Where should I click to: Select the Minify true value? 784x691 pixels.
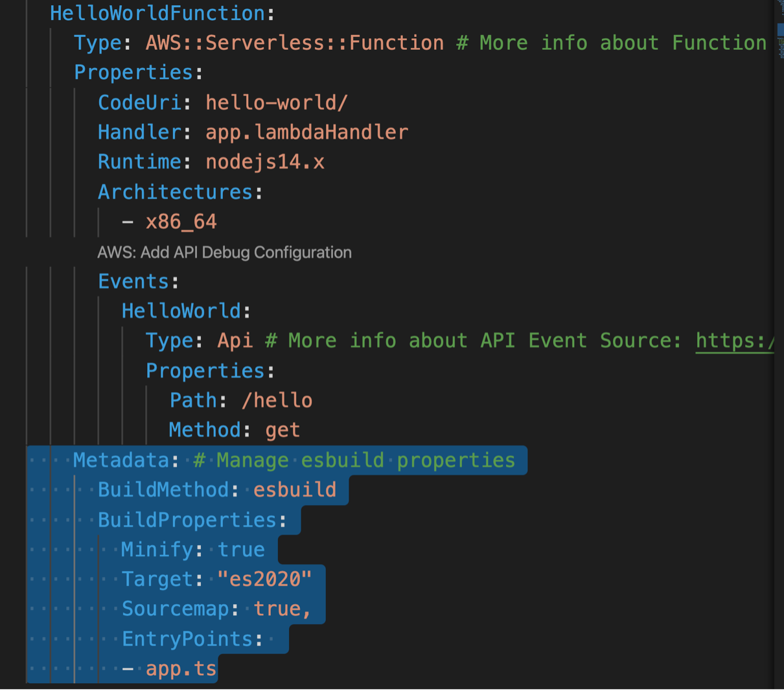point(241,549)
